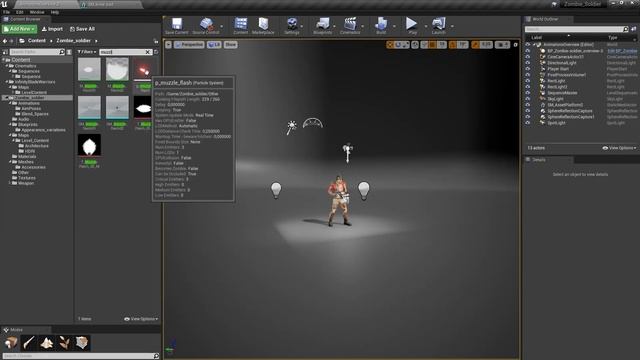Select the right light bulb actor in viewport
640x360 pixels.
point(364,191)
